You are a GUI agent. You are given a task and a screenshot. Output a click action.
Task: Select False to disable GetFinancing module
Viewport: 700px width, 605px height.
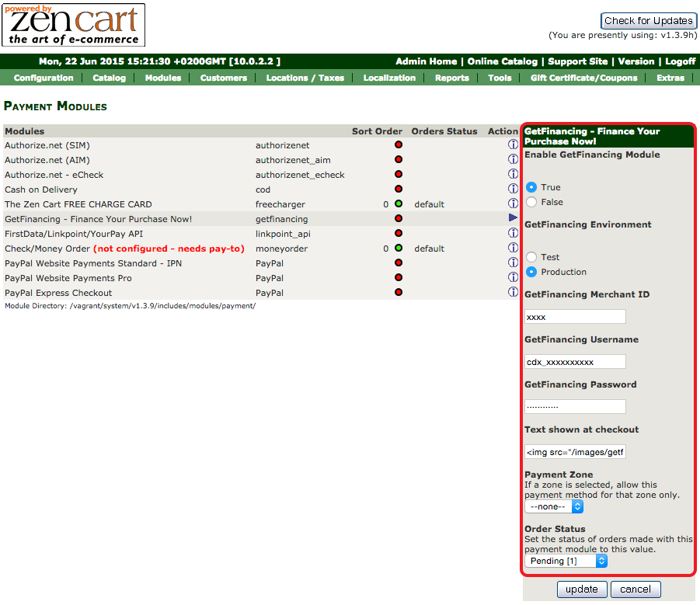coord(531,202)
